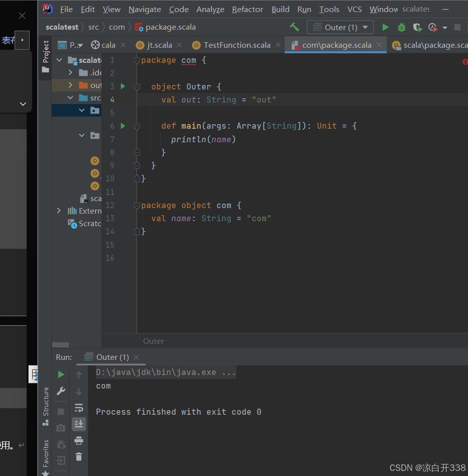
Task: Click the select opened file crosshair icon
Action: pos(95,45)
